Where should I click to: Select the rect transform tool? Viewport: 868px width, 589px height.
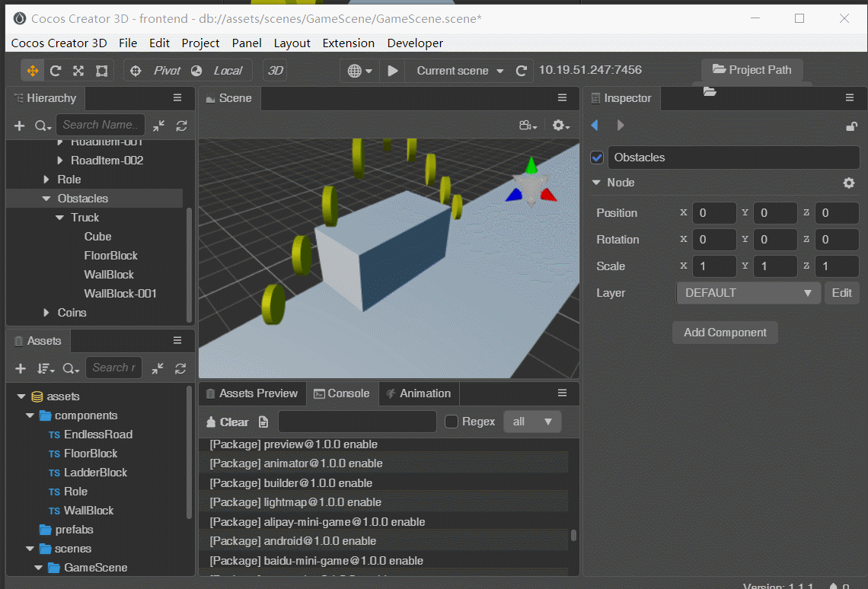pos(102,71)
